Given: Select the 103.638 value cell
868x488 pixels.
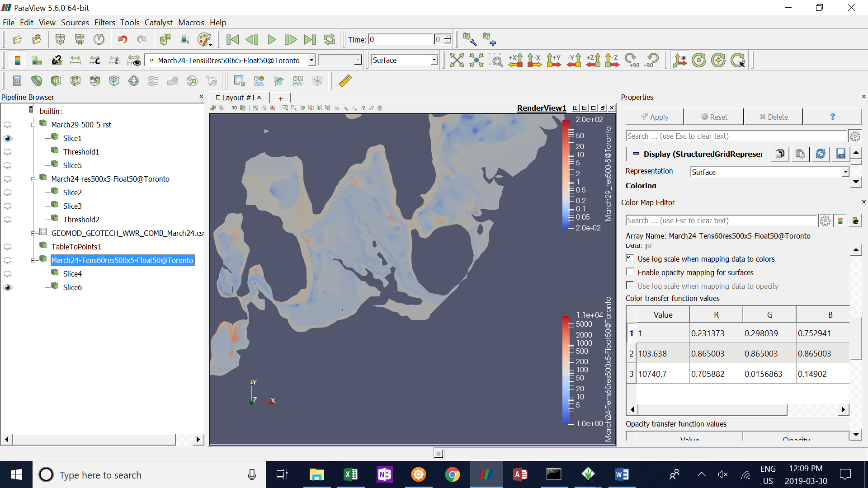Looking at the screenshot, I should [x=663, y=353].
